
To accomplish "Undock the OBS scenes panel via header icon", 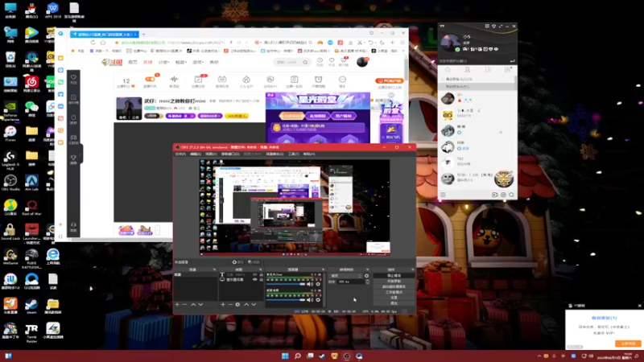I will [214, 269].
